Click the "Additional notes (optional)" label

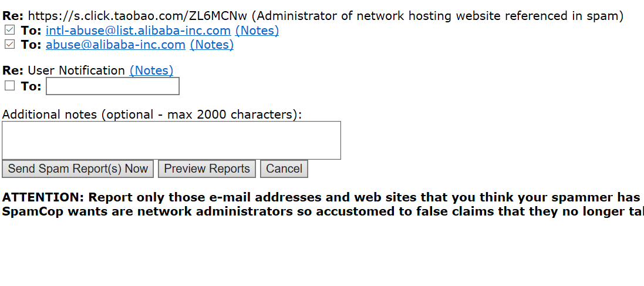(x=151, y=115)
